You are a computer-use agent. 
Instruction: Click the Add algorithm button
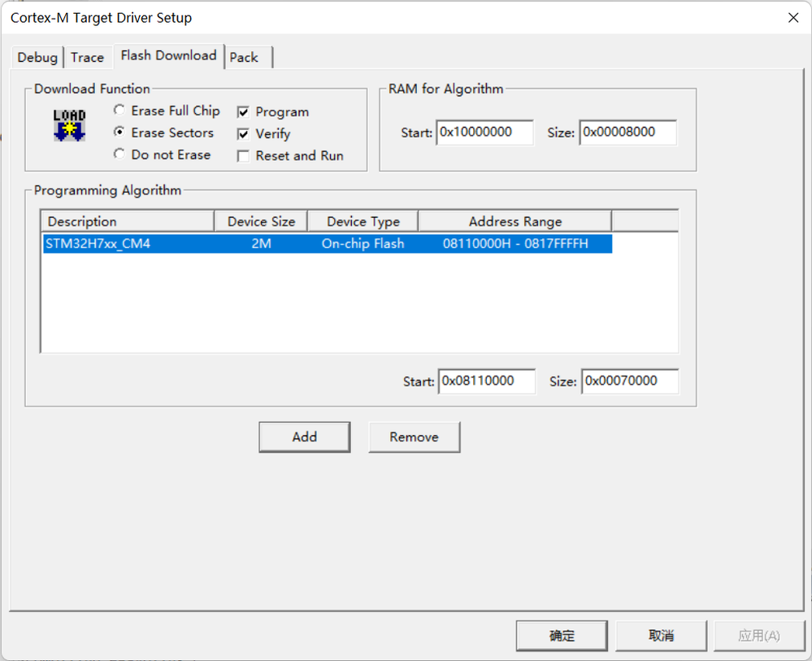pyautogui.click(x=305, y=437)
